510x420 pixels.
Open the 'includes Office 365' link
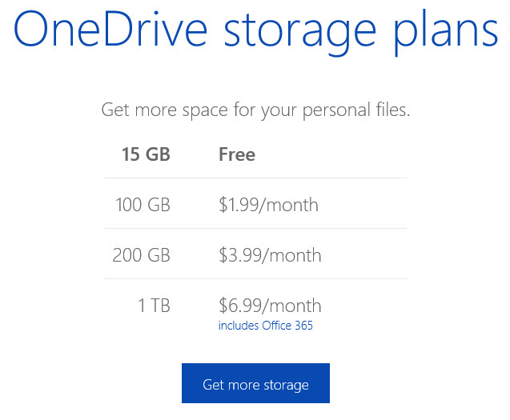[x=266, y=326]
